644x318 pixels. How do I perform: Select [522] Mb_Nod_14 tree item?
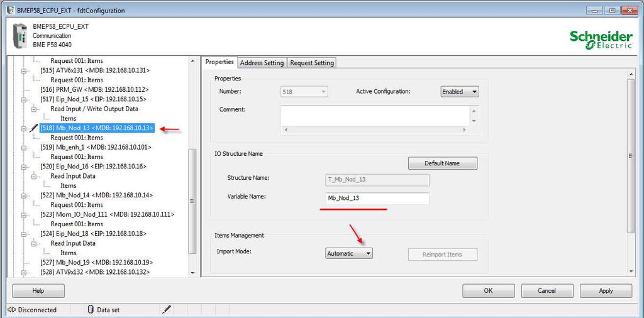tap(97, 195)
